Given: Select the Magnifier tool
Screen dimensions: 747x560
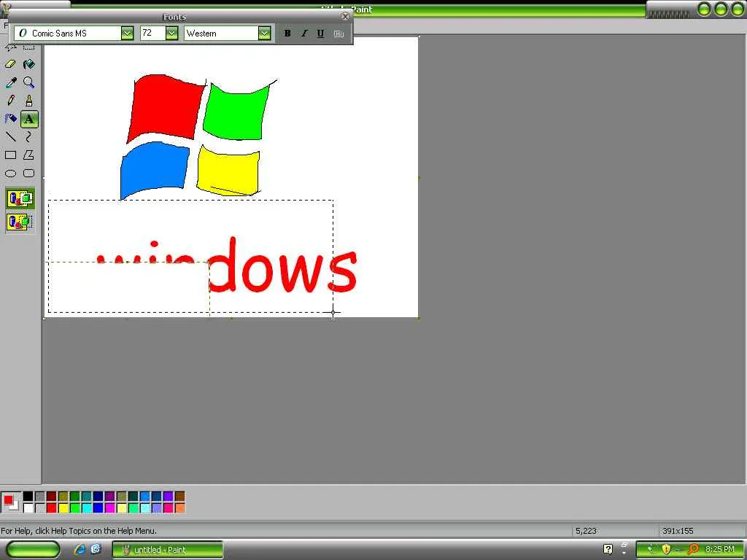Looking at the screenshot, I should click(29, 83).
